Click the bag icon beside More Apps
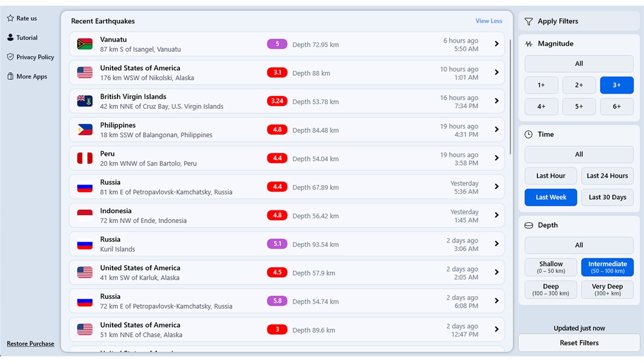 tap(10, 76)
